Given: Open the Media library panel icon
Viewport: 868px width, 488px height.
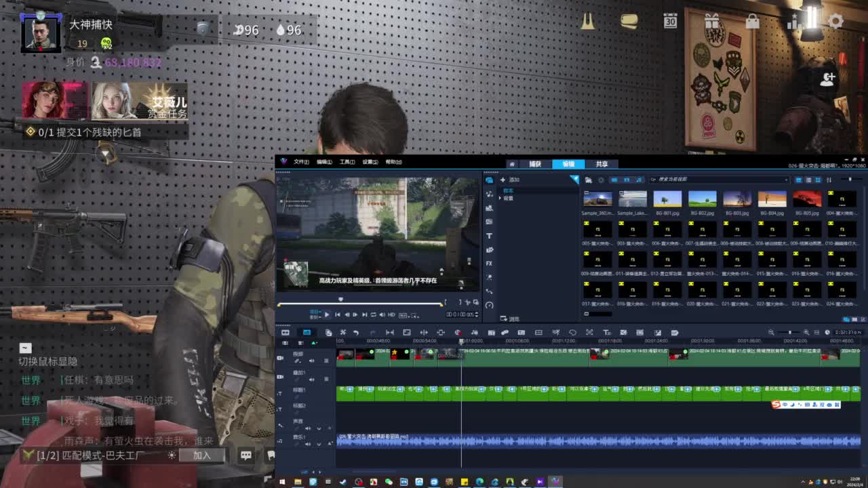Looking at the screenshot, I should click(x=489, y=180).
